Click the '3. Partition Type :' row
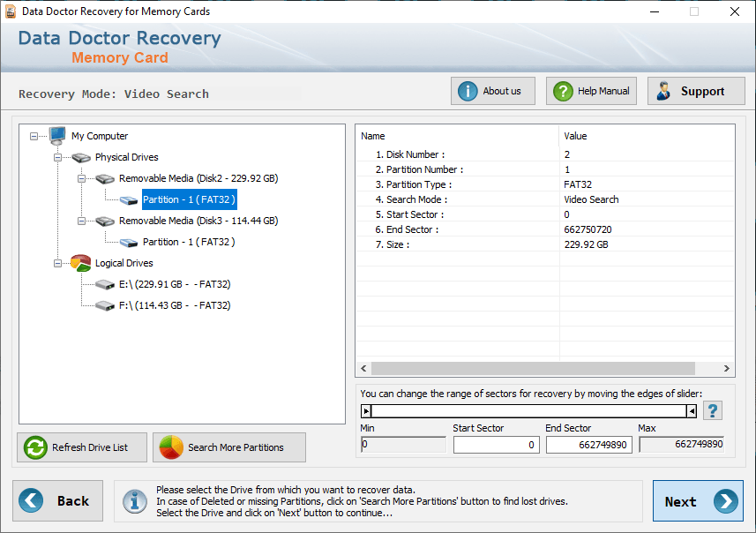The image size is (756, 533). pyautogui.click(x=545, y=184)
